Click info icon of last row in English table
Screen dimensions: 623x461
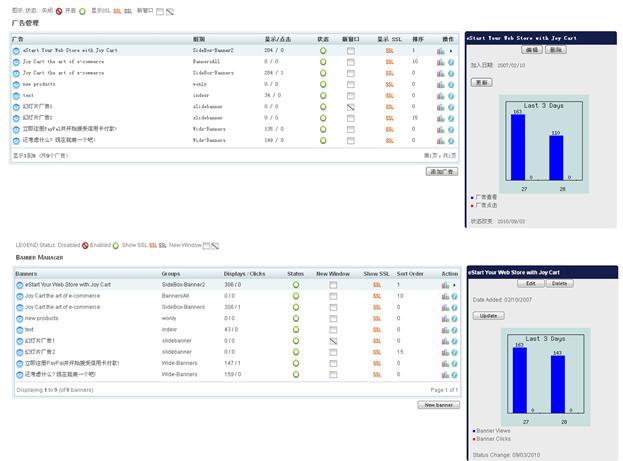(454, 375)
